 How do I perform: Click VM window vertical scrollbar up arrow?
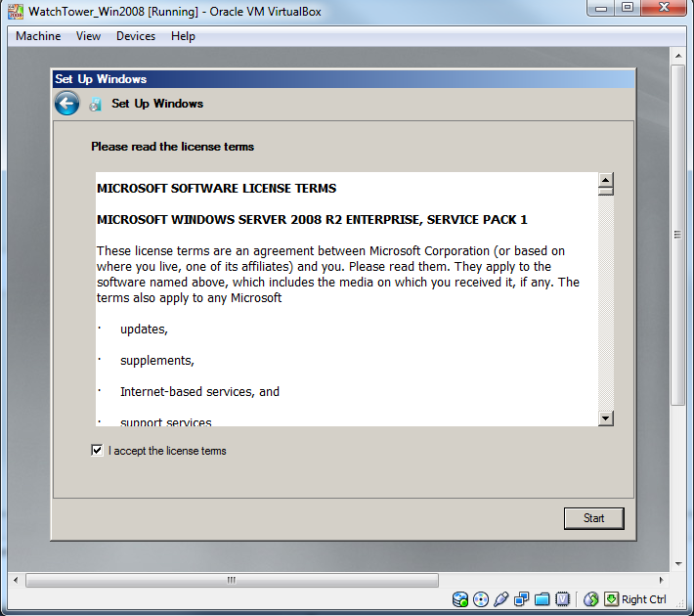(678, 56)
